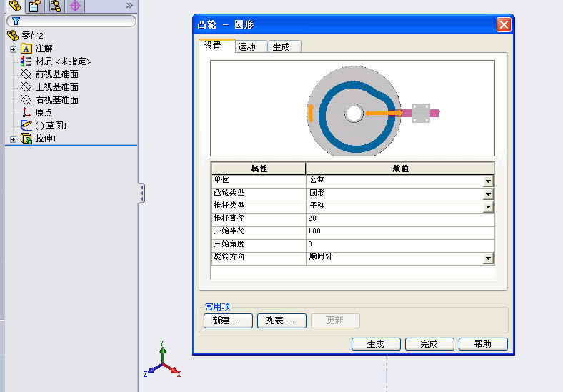Click the 材质 material icon
The height and width of the screenshot is (392, 563).
[x=26, y=61]
